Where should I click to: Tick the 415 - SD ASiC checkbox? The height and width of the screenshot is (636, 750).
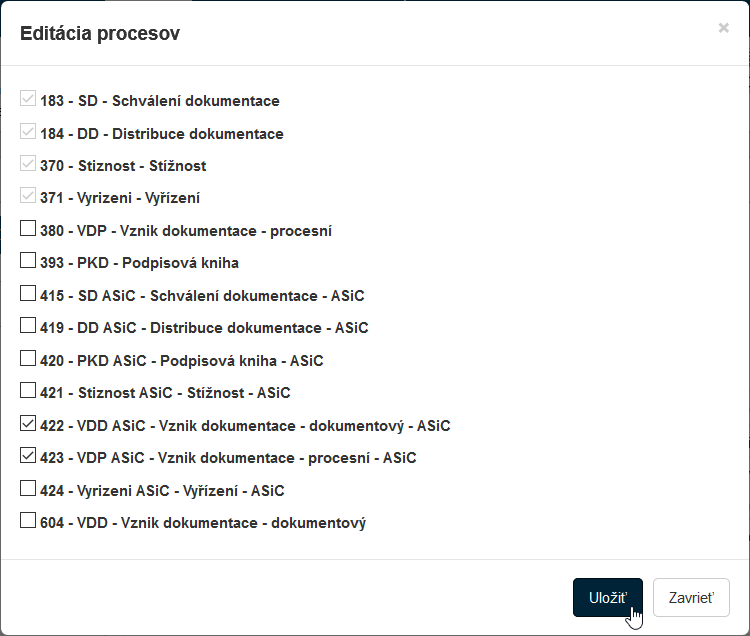28,295
